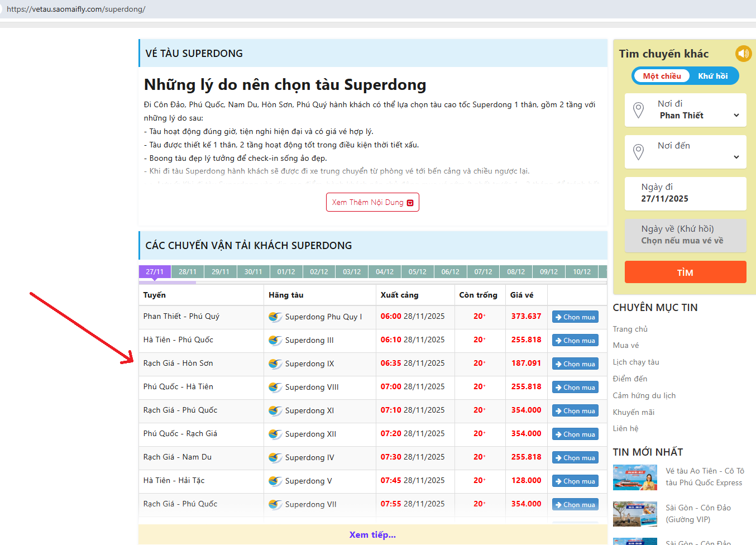
Task: Click the location pin icon beside Nơi đi
Action: [x=638, y=110]
